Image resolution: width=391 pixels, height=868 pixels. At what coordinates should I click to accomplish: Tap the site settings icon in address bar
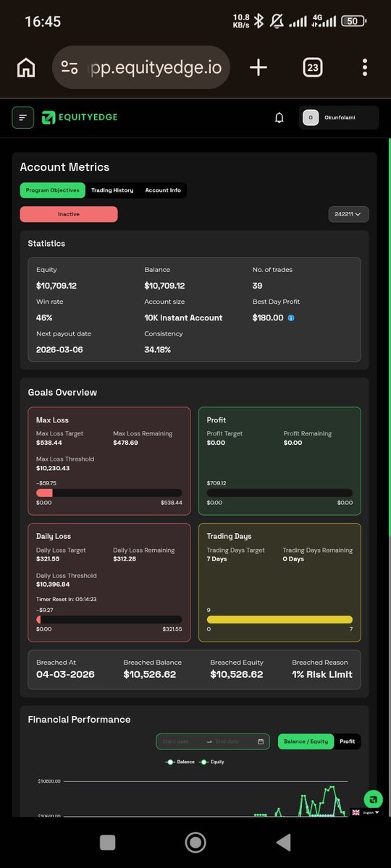70,68
